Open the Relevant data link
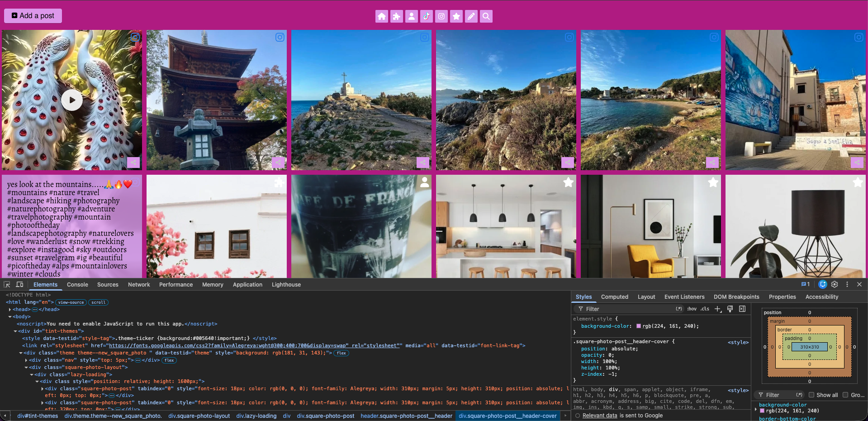Screen dimensions: 868x421 coord(600,416)
